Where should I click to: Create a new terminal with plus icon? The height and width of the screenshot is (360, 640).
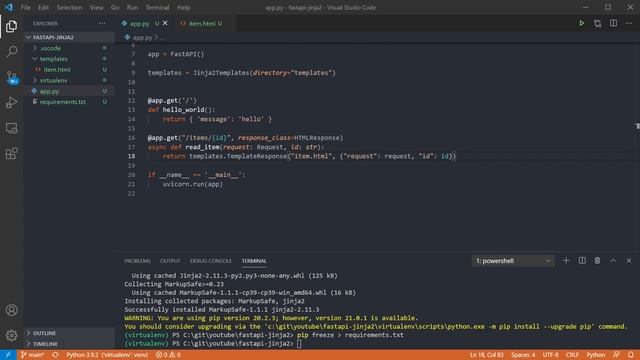(566, 260)
